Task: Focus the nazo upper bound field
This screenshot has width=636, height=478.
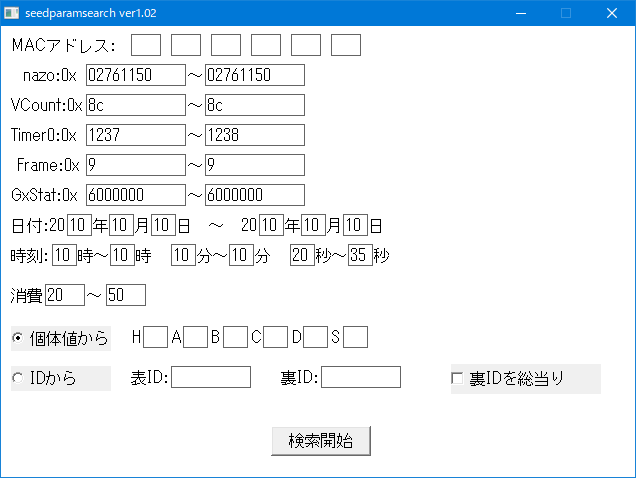Action: [x=255, y=75]
